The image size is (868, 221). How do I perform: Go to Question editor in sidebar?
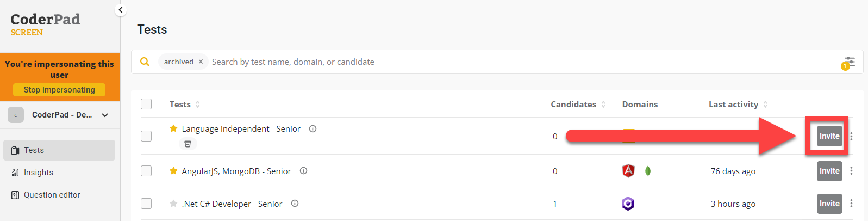tap(52, 195)
